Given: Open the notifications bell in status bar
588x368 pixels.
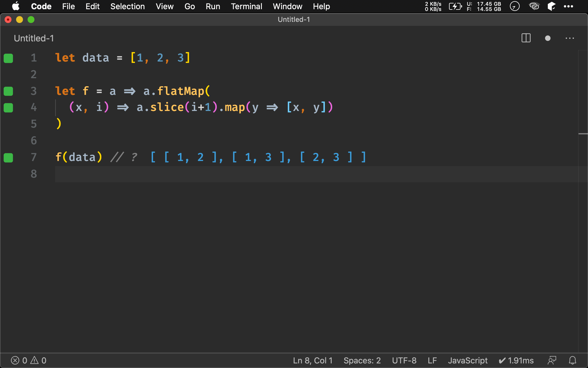Looking at the screenshot, I should coord(572,360).
